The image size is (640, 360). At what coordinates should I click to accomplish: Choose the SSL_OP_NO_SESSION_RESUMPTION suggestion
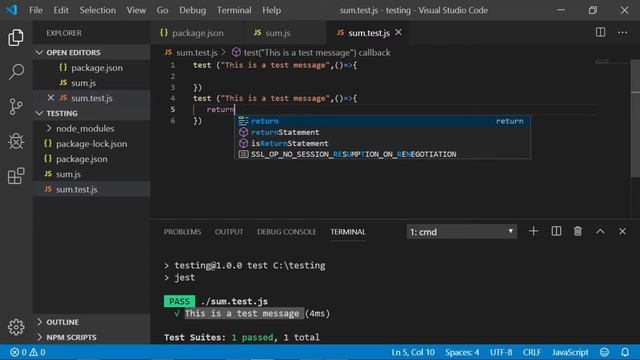[382, 154]
